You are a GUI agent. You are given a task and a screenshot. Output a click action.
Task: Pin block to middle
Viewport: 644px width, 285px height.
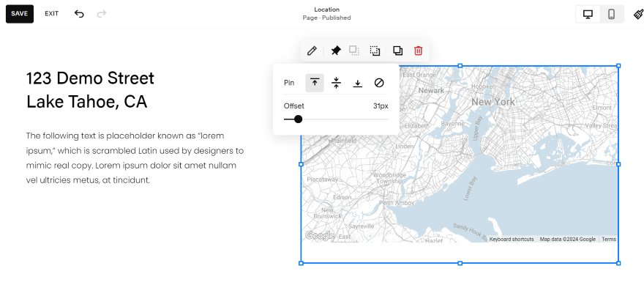tap(337, 83)
